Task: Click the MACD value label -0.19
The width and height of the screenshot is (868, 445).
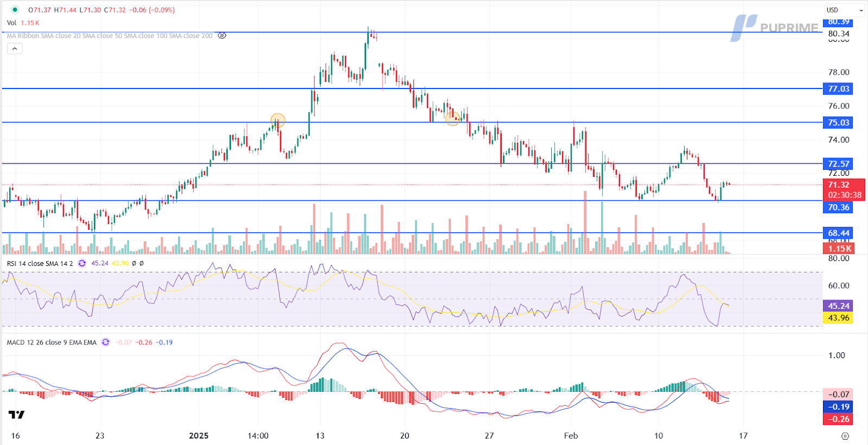Action: click(838, 407)
